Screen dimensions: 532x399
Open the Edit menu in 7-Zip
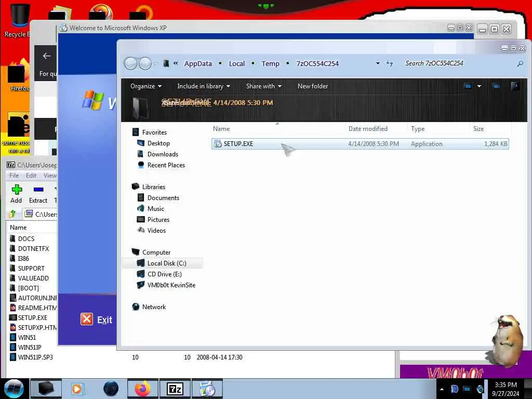pyautogui.click(x=31, y=176)
